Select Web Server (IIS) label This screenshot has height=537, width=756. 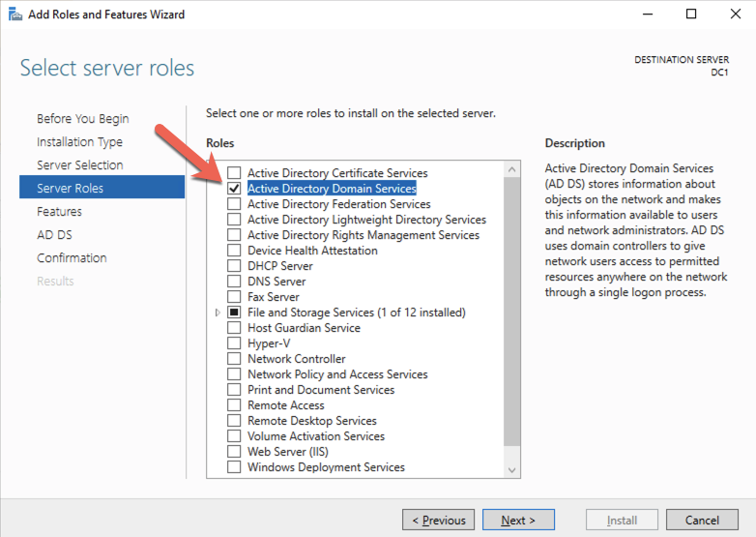(288, 452)
